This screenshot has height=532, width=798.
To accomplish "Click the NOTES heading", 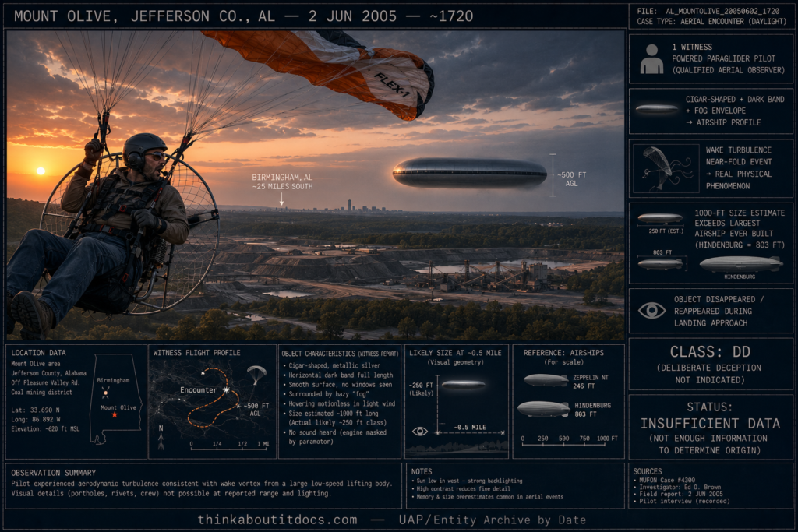I will point(422,471).
